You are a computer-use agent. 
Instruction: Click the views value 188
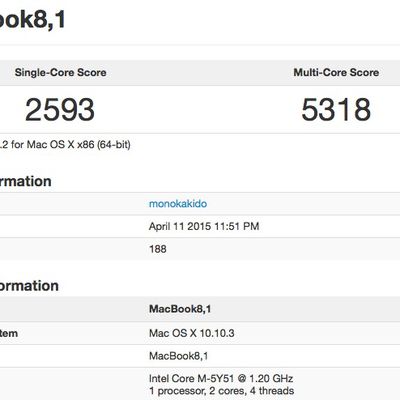tap(157, 249)
